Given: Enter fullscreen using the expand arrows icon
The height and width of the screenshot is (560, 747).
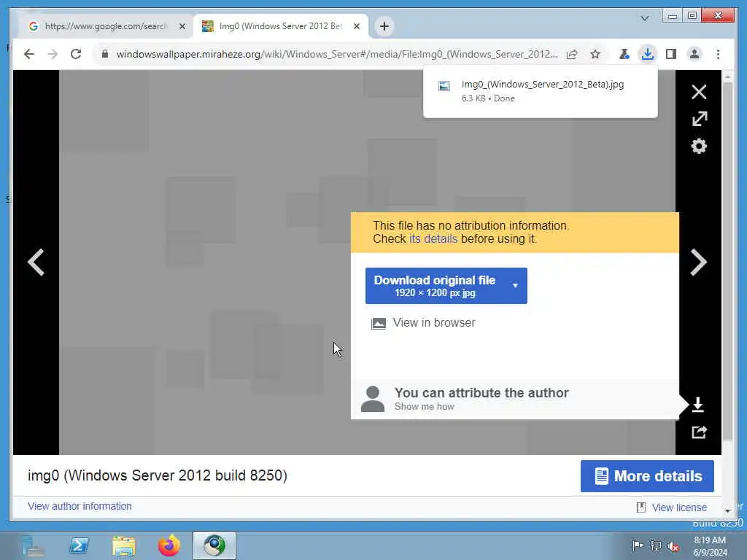Looking at the screenshot, I should pyautogui.click(x=699, y=119).
